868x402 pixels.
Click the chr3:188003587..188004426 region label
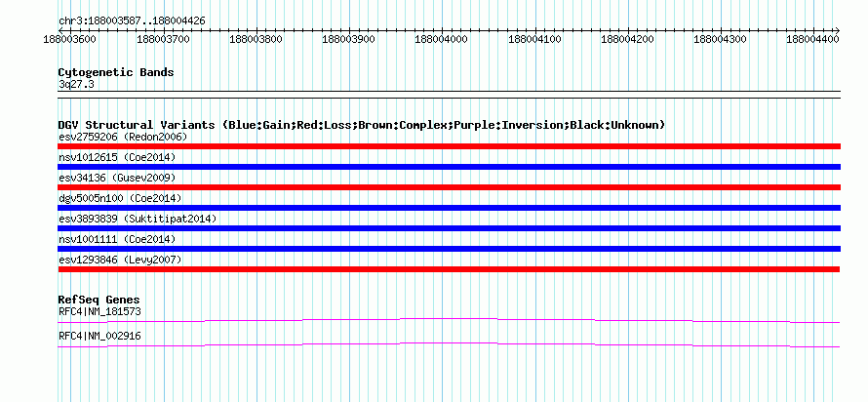[x=132, y=21]
